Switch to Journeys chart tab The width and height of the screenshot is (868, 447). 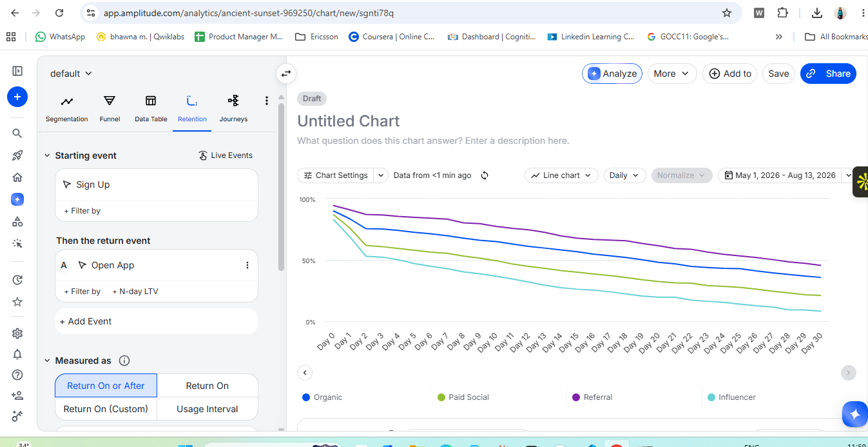tap(233, 109)
